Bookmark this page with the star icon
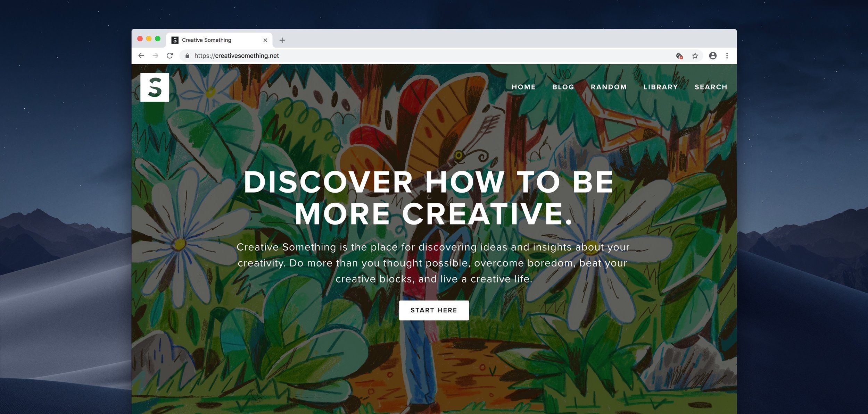Viewport: 868px width, 414px height. click(695, 56)
